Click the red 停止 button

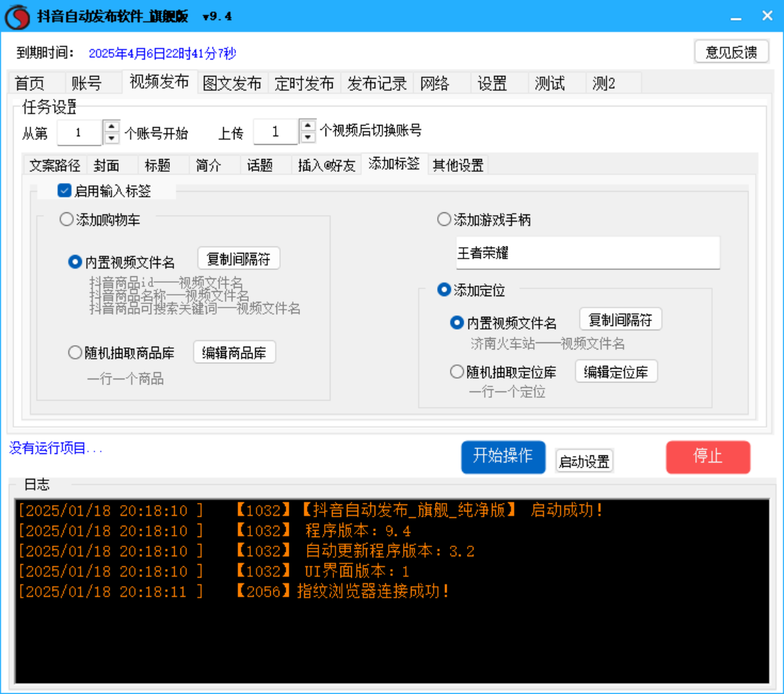pos(708,457)
